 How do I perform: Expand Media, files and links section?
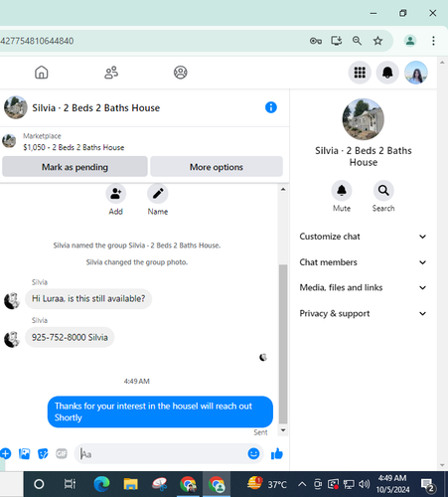point(363,287)
